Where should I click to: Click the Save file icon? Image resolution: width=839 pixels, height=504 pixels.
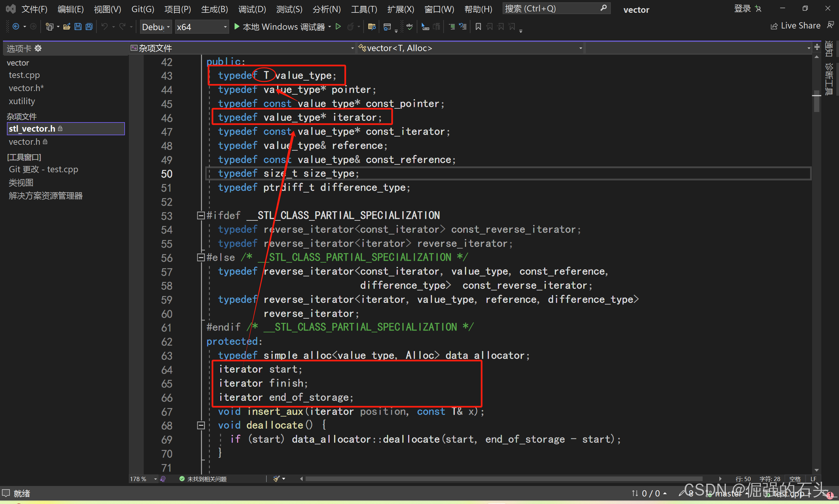[78, 27]
